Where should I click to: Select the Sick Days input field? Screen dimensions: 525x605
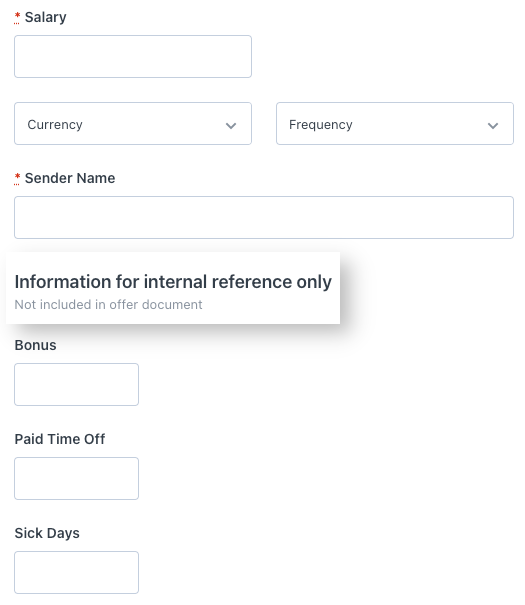(x=76, y=572)
